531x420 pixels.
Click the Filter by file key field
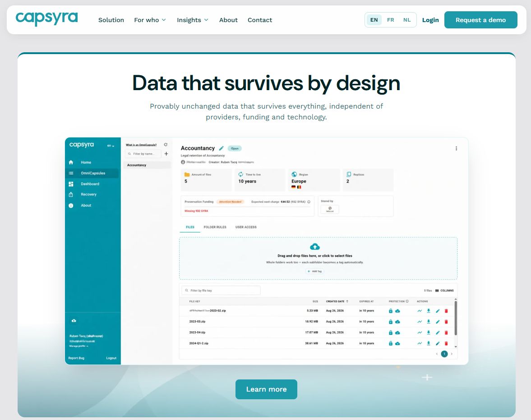click(x=221, y=291)
